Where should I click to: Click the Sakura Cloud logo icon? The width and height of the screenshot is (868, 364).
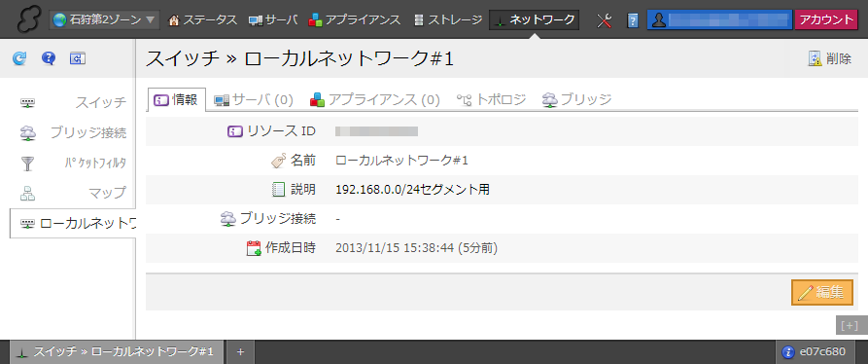pyautogui.click(x=28, y=19)
